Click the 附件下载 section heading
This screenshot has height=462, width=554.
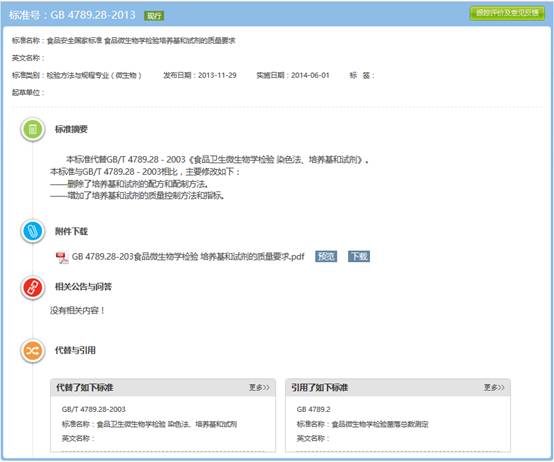(x=71, y=231)
